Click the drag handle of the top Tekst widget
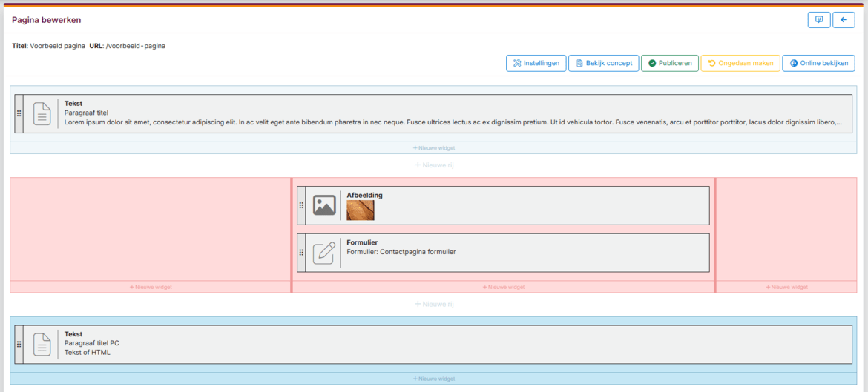This screenshot has height=392, width=868. (x=19, y=113)
